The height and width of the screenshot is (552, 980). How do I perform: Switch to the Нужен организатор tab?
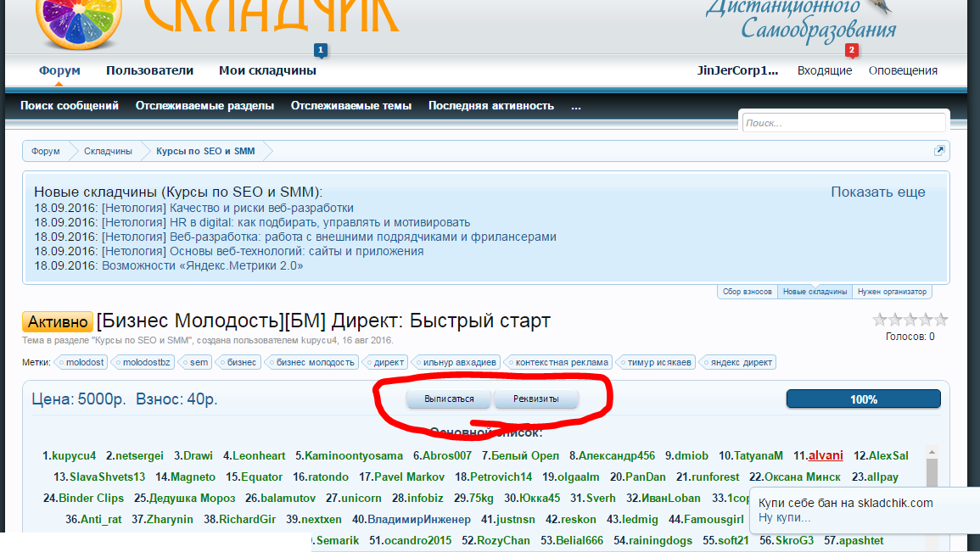coord(892,292)
